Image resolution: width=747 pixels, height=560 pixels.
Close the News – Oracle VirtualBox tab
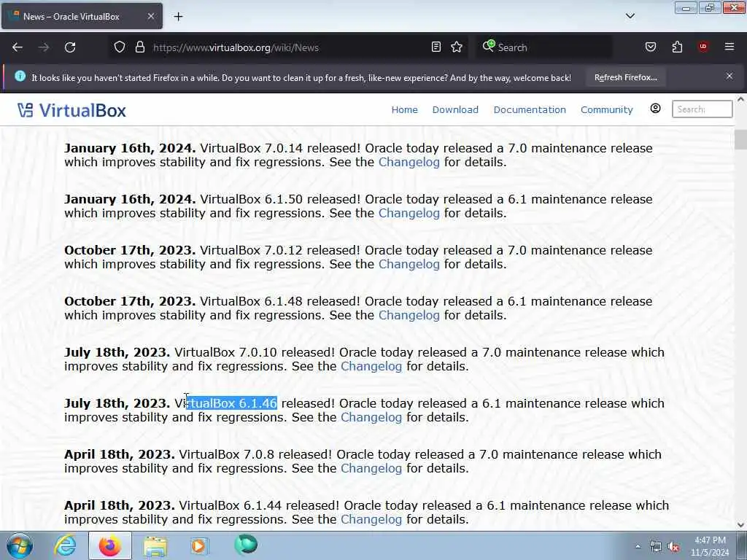tap(150, 16)
